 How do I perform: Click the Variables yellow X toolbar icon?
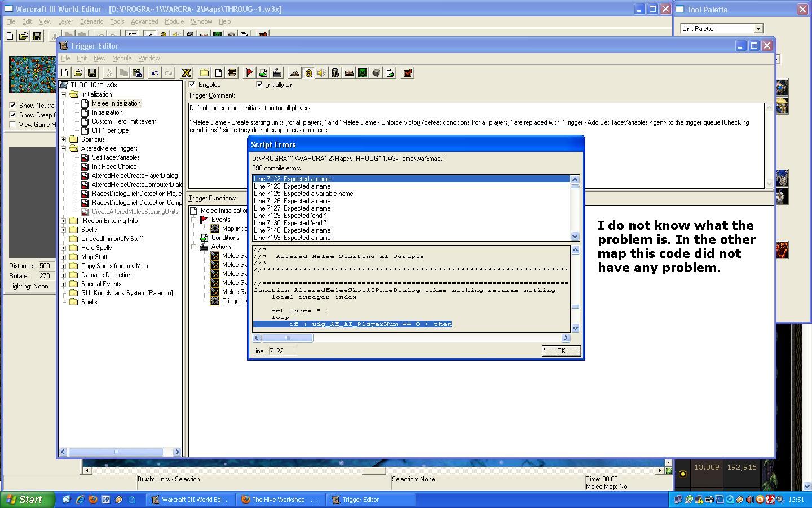click(x=186, y=73)
